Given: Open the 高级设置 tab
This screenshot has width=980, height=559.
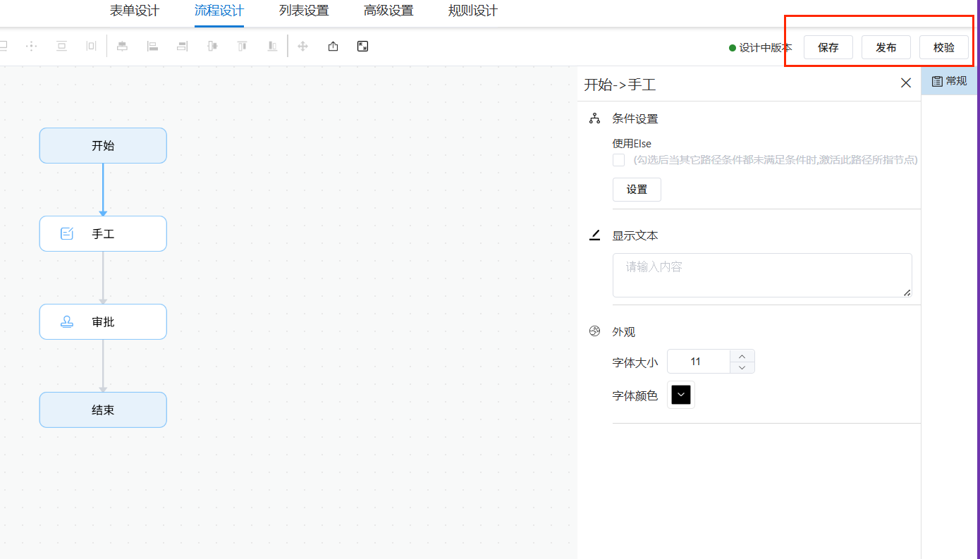Looking at the screenshot, I should (388, 11).
